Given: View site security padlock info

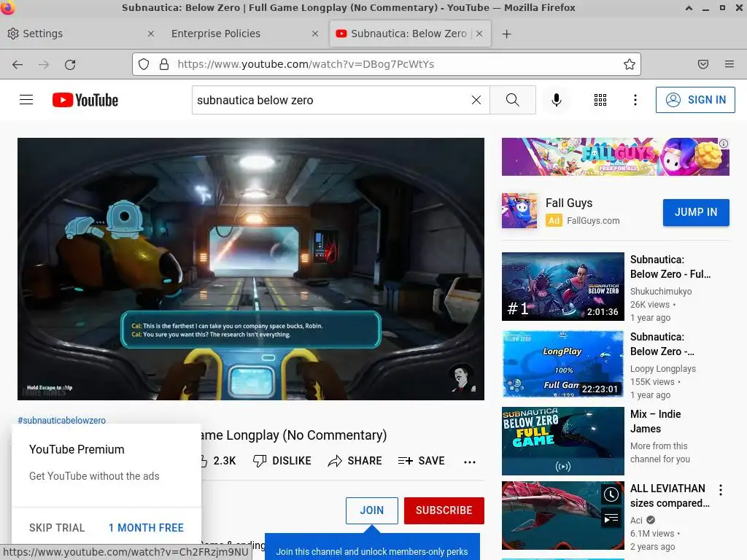Looking at the screenshot, I should [x=164, y=64].
